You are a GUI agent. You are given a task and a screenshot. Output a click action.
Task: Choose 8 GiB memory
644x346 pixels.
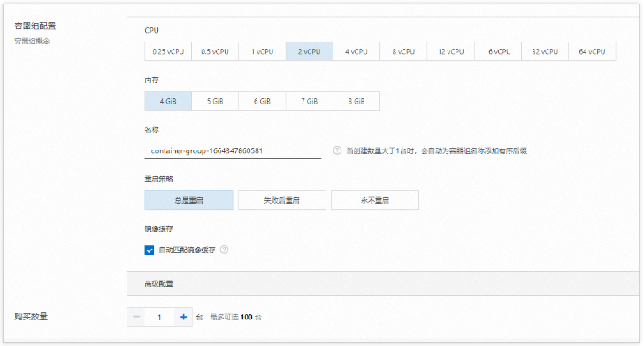[356, 101]
